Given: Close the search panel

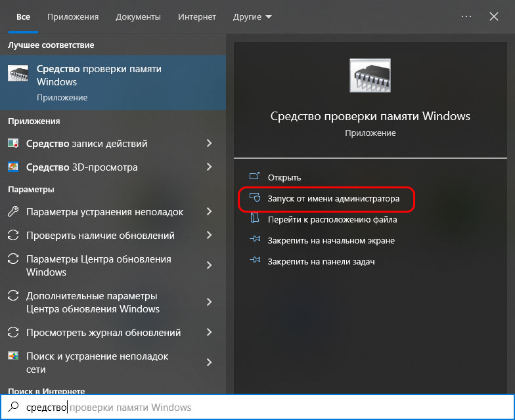Looking at the screenshot, I should pos(494,16).
